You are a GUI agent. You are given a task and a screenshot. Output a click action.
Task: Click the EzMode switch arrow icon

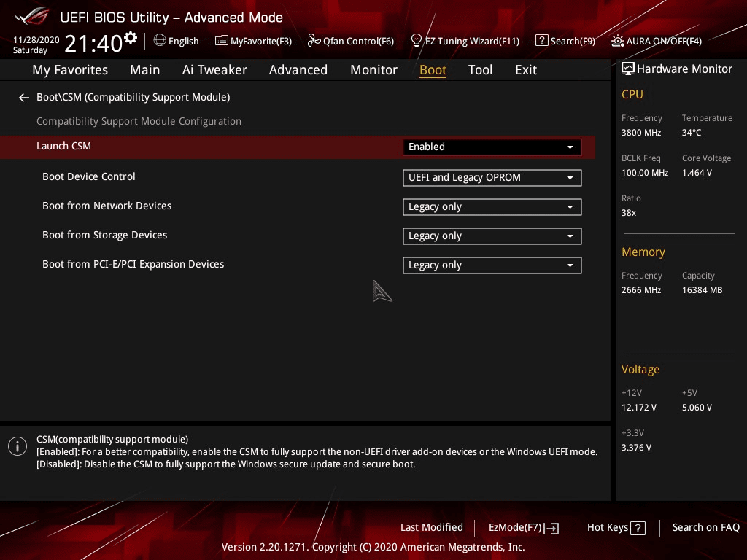551,528
